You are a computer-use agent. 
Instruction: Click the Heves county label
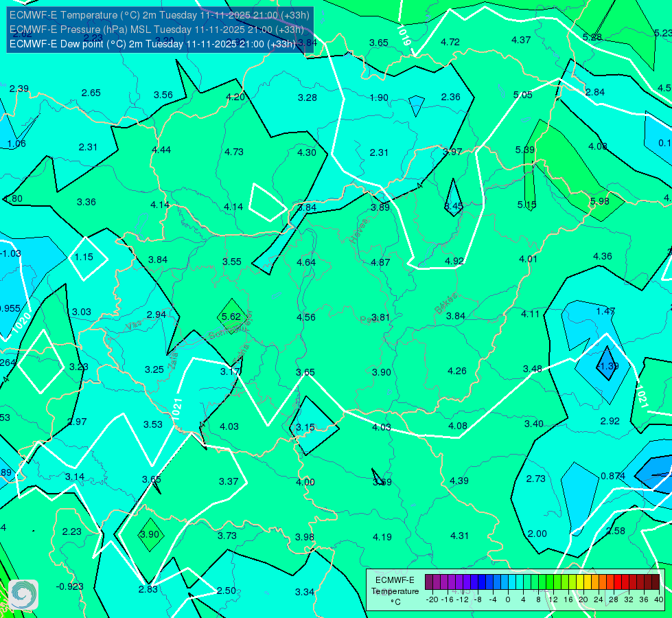(x=359, y=230)
